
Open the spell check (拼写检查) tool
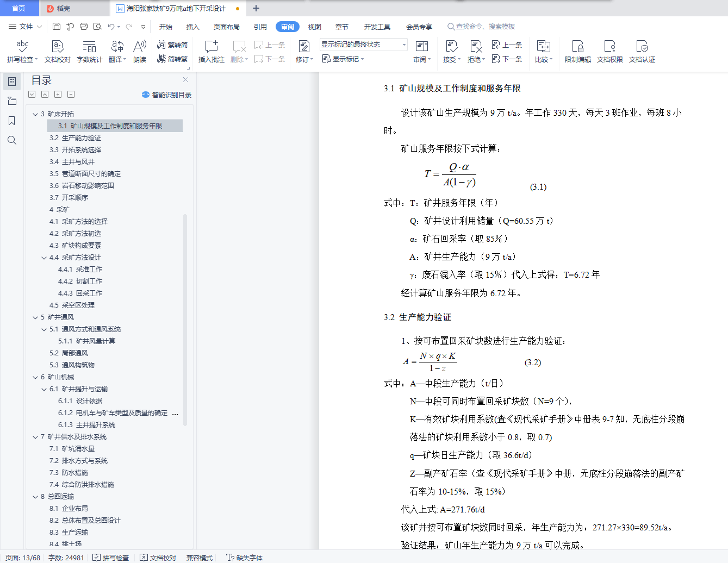click(22, 52)
